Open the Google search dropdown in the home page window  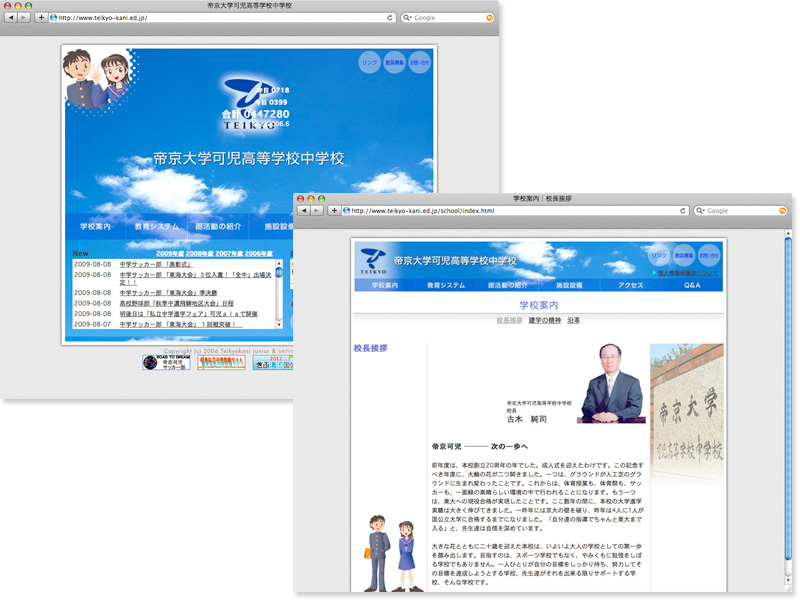coord(407,18)
